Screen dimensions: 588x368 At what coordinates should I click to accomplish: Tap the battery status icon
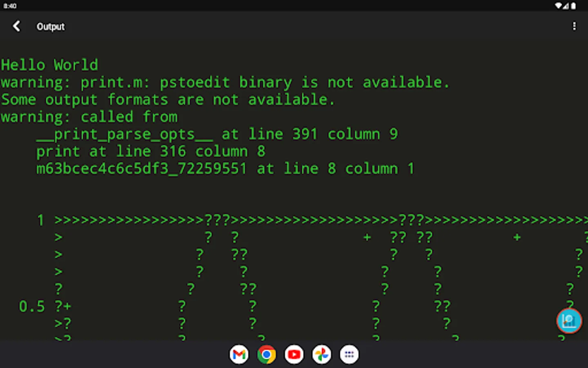pos(573,6)
